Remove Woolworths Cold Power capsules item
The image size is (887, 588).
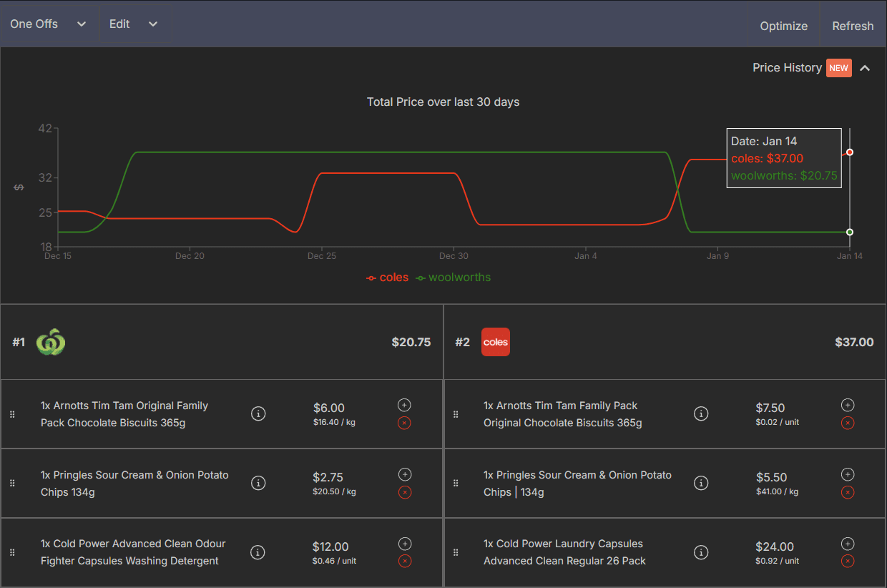tap(404, 562)
